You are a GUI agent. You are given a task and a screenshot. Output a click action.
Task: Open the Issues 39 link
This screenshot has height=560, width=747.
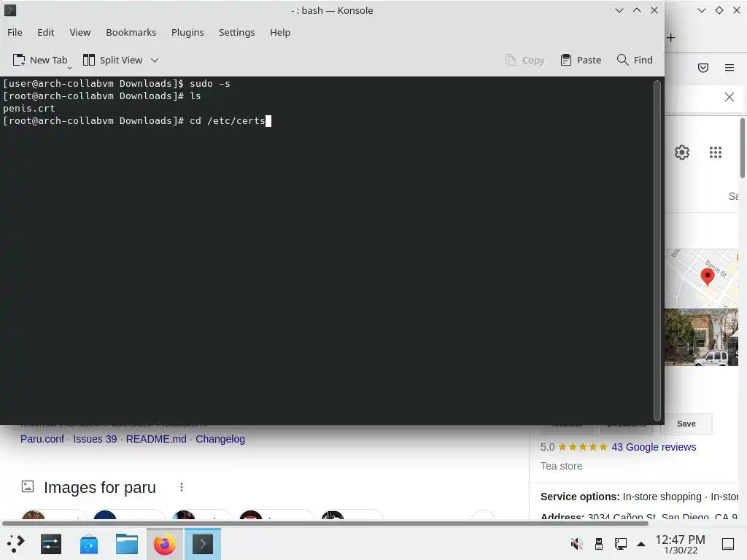click(95, 439)
